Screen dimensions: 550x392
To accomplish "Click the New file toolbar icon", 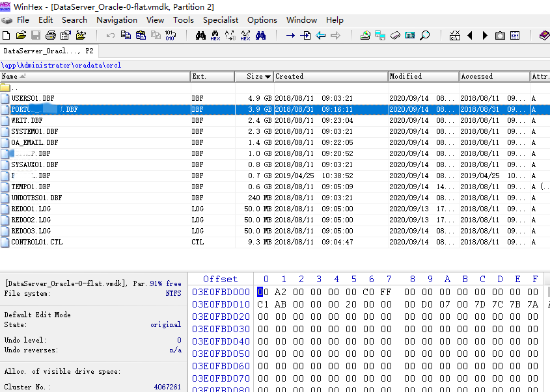I will coord(6,35).
